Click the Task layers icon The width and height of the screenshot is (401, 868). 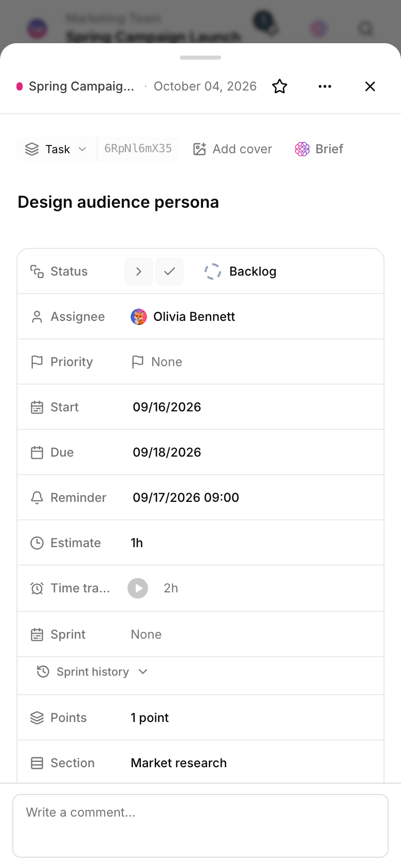click(x=32, y=149)
